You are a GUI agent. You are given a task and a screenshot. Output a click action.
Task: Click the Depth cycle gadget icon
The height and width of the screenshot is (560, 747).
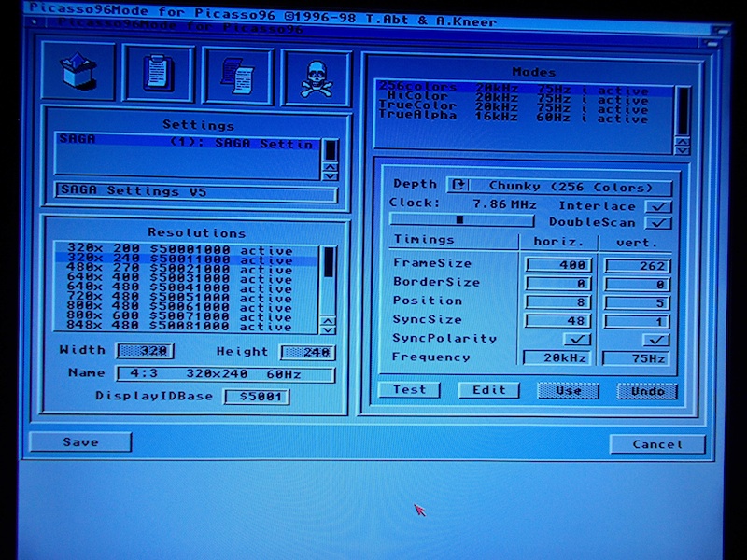[x=458, y=185]
